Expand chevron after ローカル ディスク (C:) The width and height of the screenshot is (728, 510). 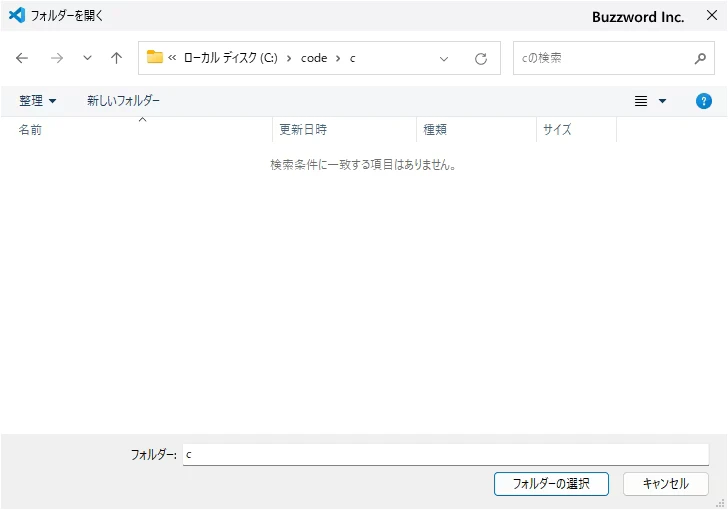(x=289, y=58)
